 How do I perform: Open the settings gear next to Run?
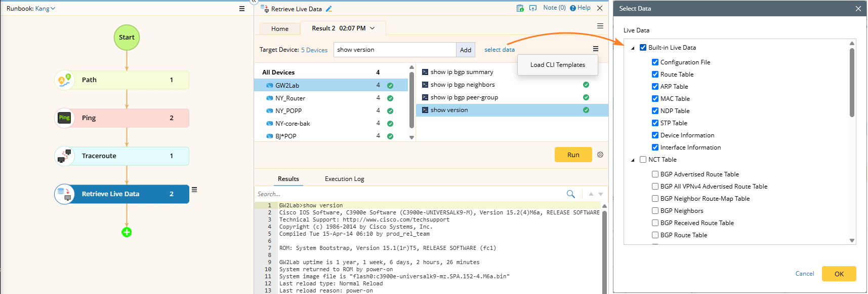tap(600, 155)
